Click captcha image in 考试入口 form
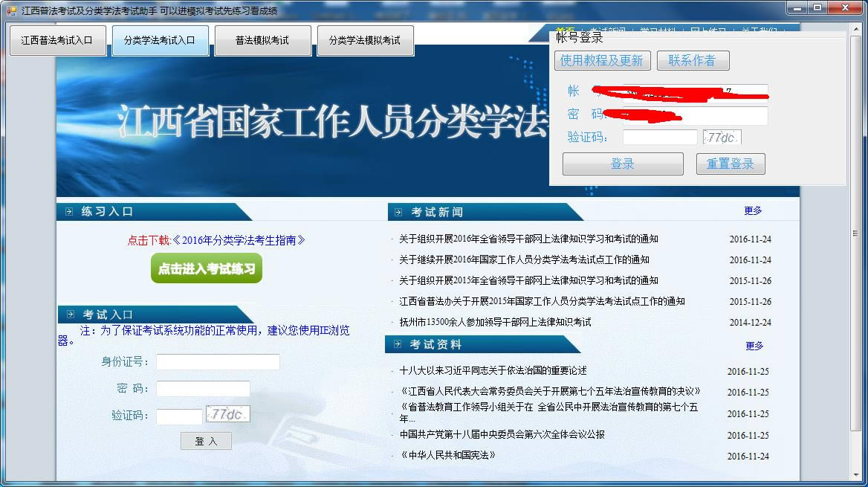The height and width of the screenshot is (487, 868). tap(227, 414)
